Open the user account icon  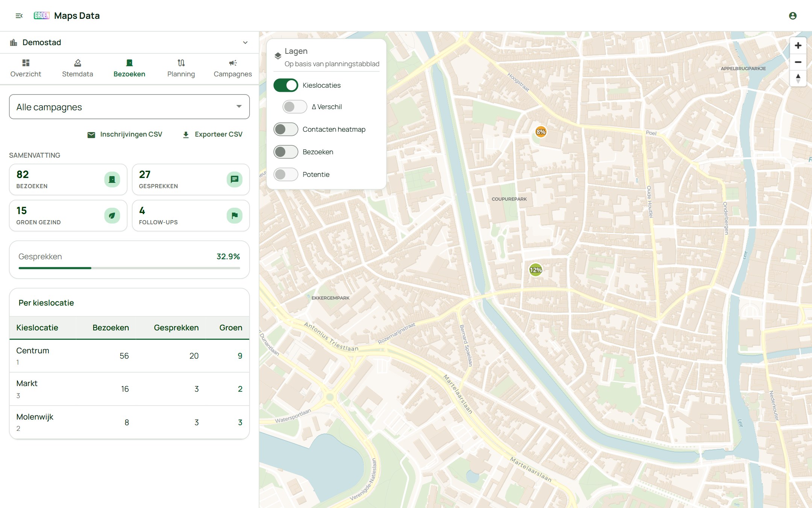pyautogui.click(x=793, y=16)
